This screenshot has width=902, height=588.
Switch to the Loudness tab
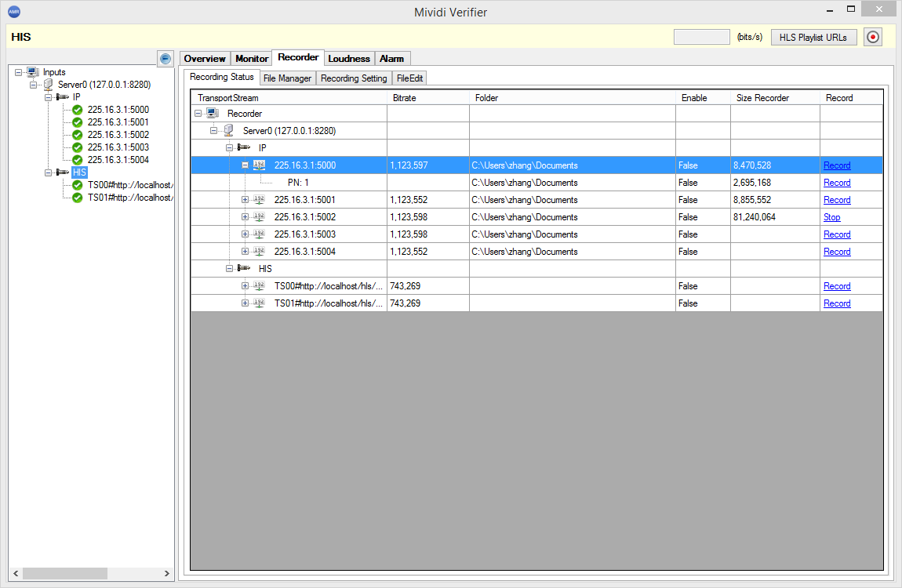click(349, 59)
